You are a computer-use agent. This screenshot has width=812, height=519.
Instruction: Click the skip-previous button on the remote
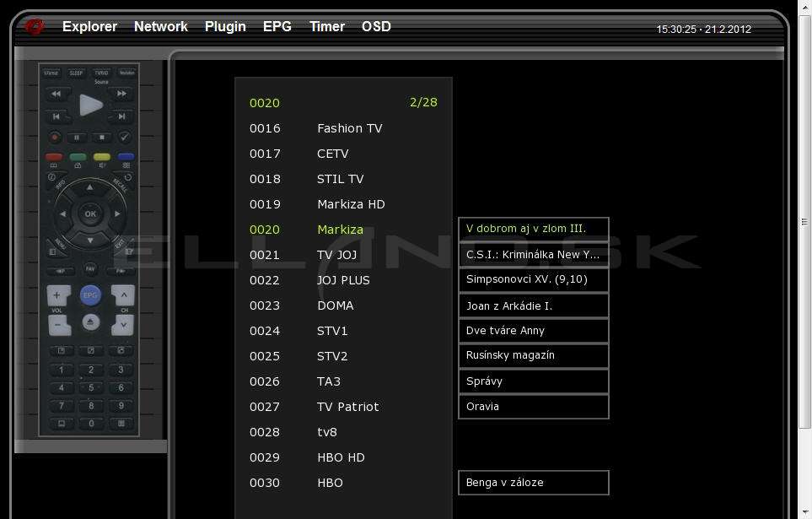point(56,116)
